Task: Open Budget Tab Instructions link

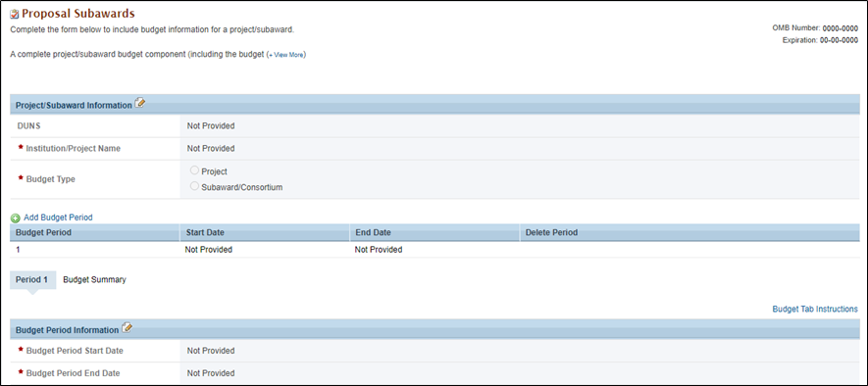Action: (815, 310)
